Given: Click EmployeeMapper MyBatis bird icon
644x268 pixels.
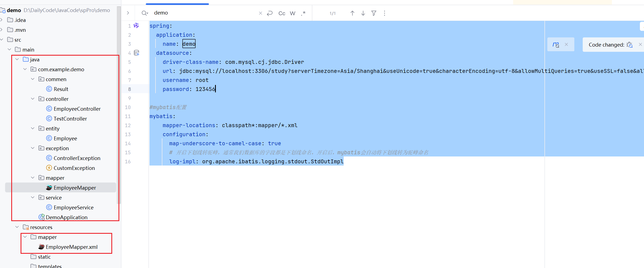Looking at the screenshot, I should pyautogui.click(x=49, y=188).
